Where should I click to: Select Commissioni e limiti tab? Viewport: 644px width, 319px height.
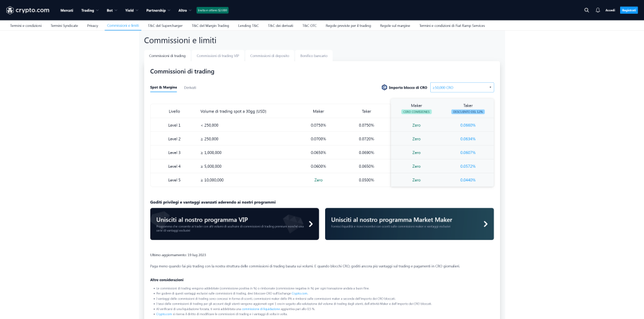(123, 25)
